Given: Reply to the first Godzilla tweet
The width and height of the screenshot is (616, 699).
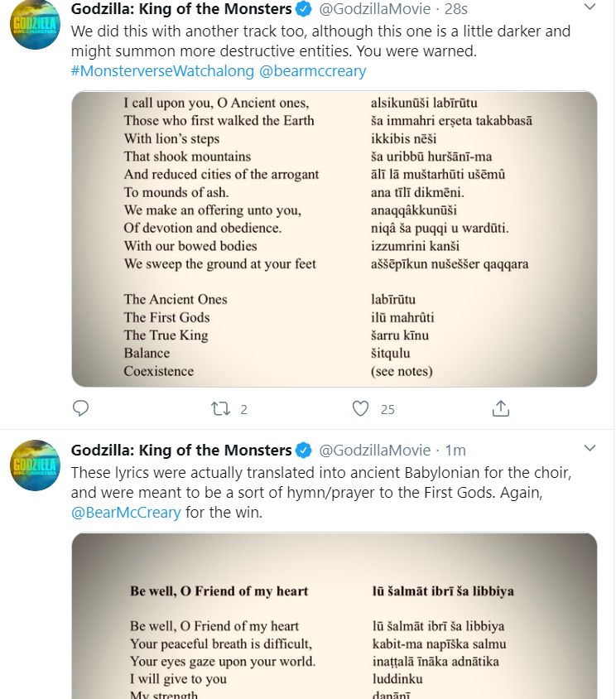Looking at the screenshot, I should [80, 408].
